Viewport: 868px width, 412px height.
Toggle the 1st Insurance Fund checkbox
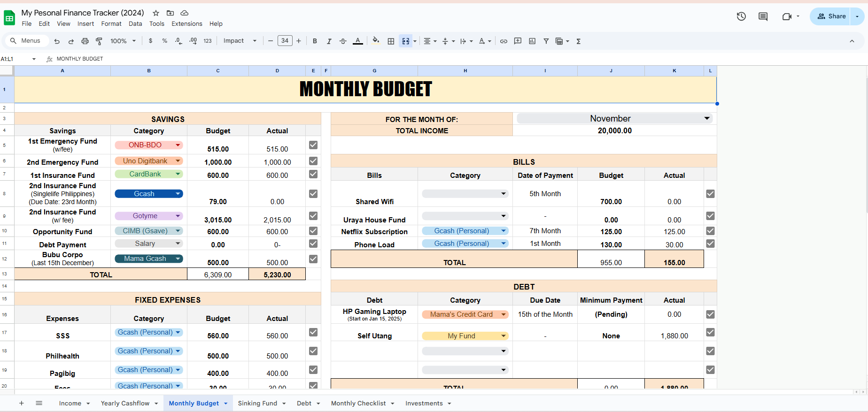point(313,174)
